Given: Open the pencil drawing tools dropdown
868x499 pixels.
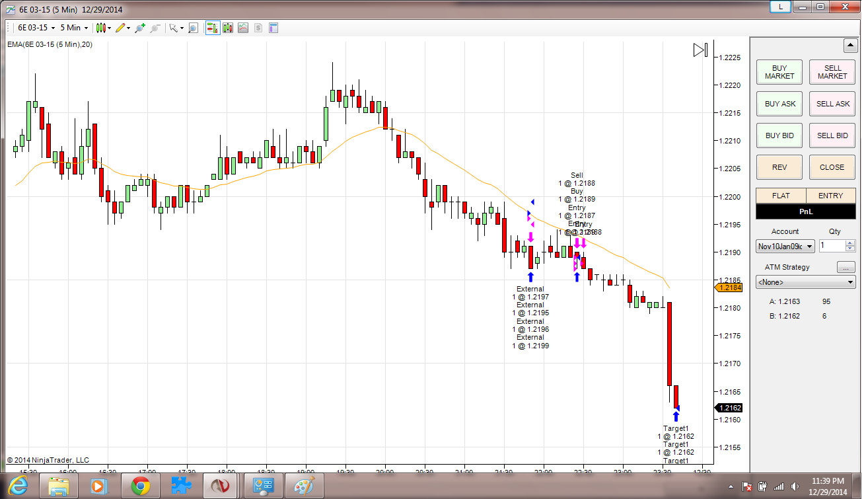Looking at the screenshot, I should (122, 28).
